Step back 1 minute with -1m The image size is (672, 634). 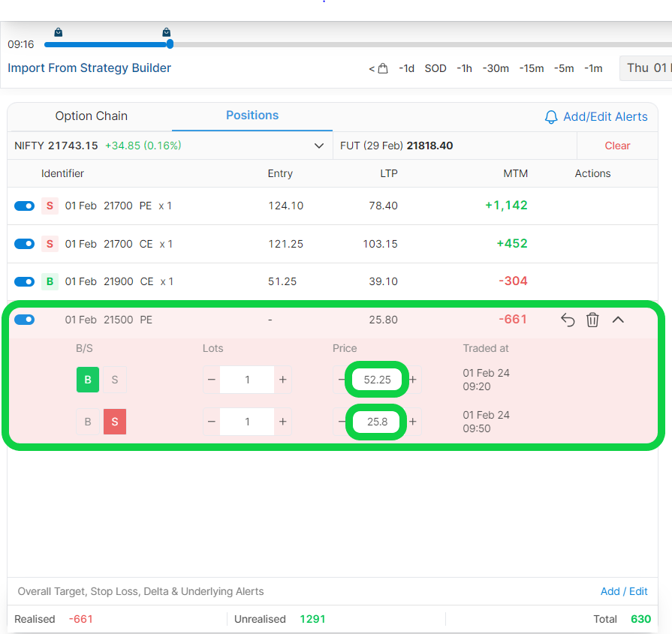pos(593,68)
